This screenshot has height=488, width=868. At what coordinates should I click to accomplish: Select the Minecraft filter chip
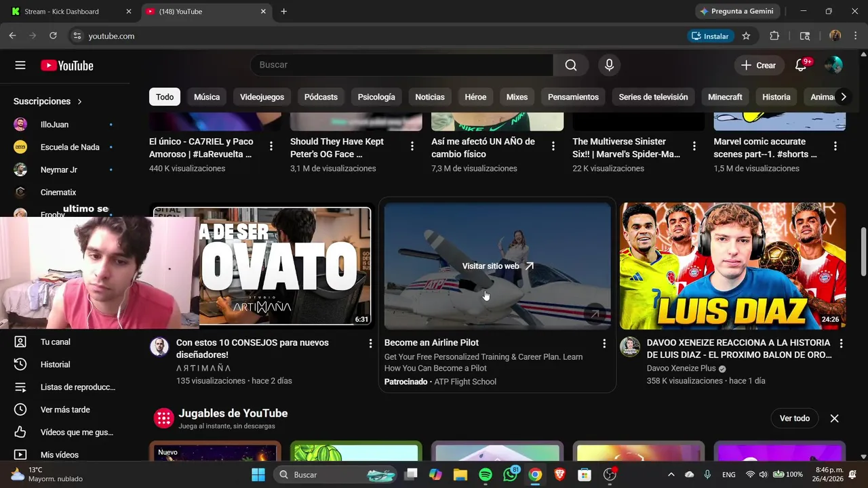(x=725, y=97)
